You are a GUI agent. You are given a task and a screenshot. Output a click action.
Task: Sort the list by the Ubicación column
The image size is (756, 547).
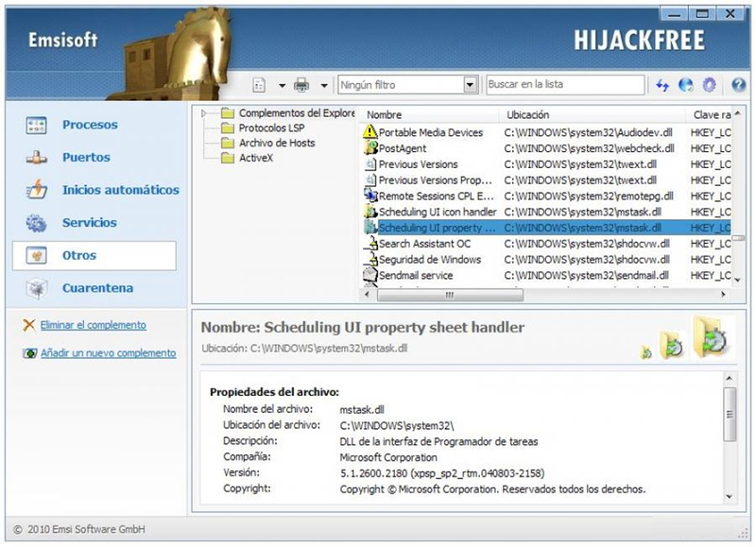(593, 114)
